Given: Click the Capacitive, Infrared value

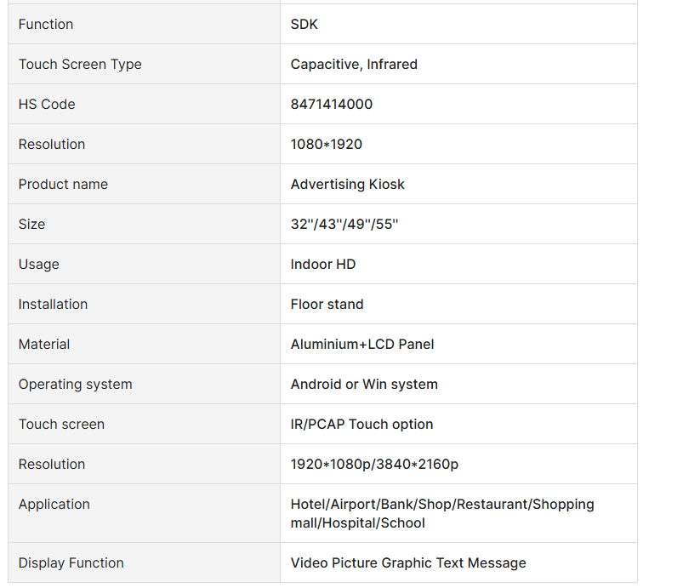Looking at the screenshot, I should click(x=354, y=65).
